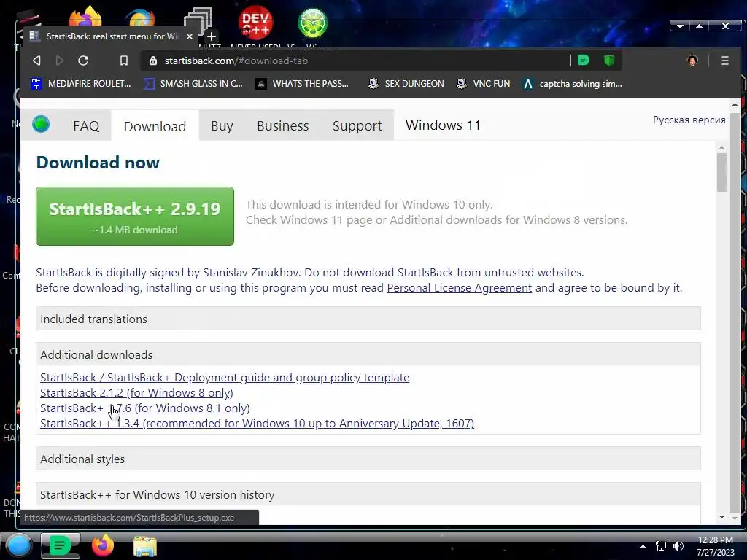Open the browser profile avatar
This screenshot has height=560, width=747.
click(x=692, y=61)
